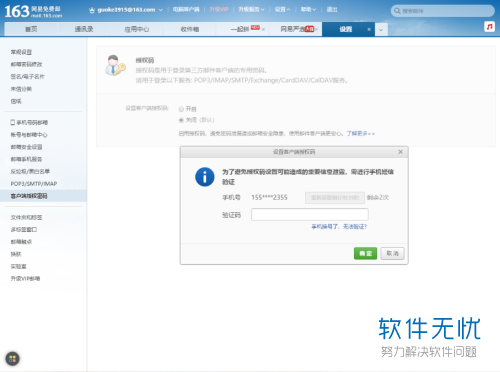
Task: Click the crown icon beside the account name
Action: point(92,10)
